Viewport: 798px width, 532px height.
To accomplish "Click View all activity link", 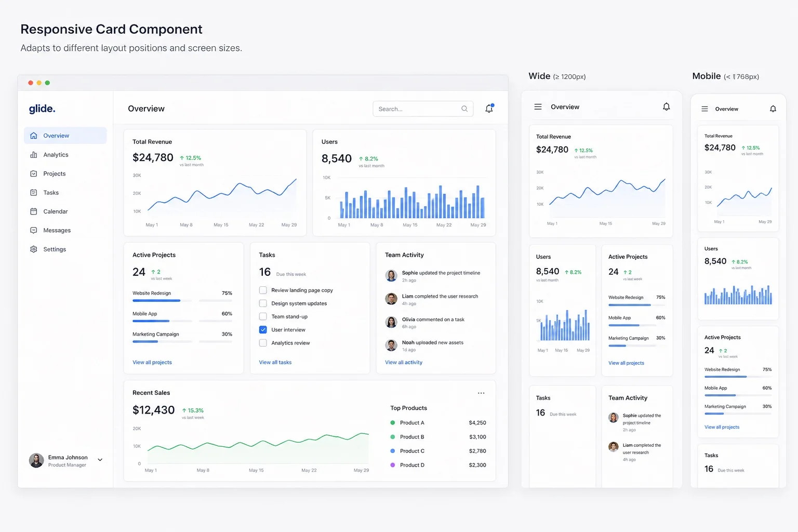I will [404, 363].
